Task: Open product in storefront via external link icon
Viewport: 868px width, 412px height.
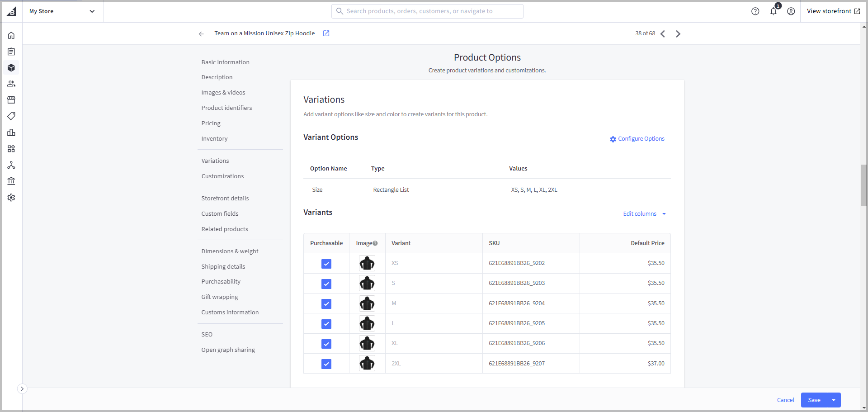Action: point(326,33)
